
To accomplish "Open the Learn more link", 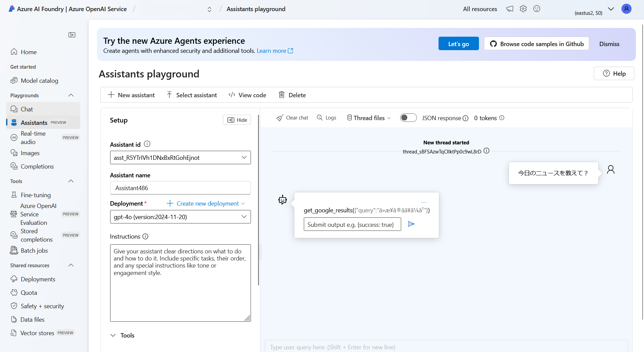I will click(x=275, y=51).
